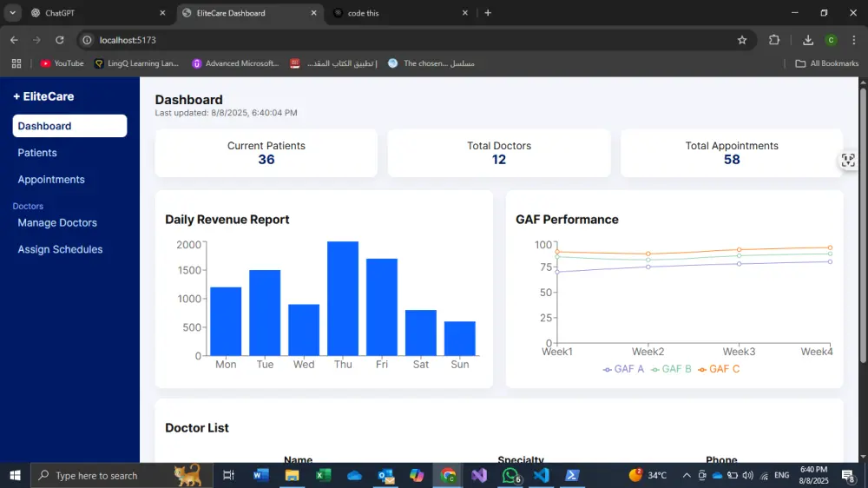This screenshot has width=868, height=488.
Task: Open the All Bookmarks folder
Action: click(826, 63)
